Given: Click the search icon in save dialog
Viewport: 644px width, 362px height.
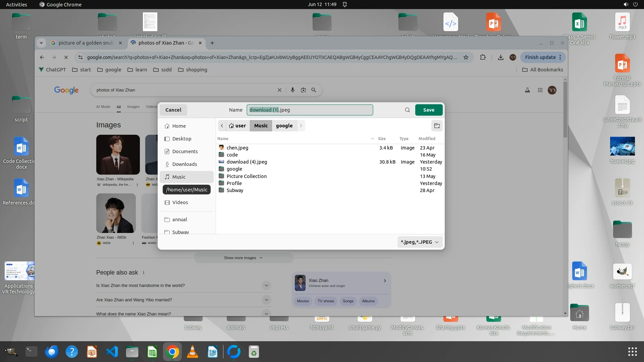Looking at the screenshot, I should point(407,110).
